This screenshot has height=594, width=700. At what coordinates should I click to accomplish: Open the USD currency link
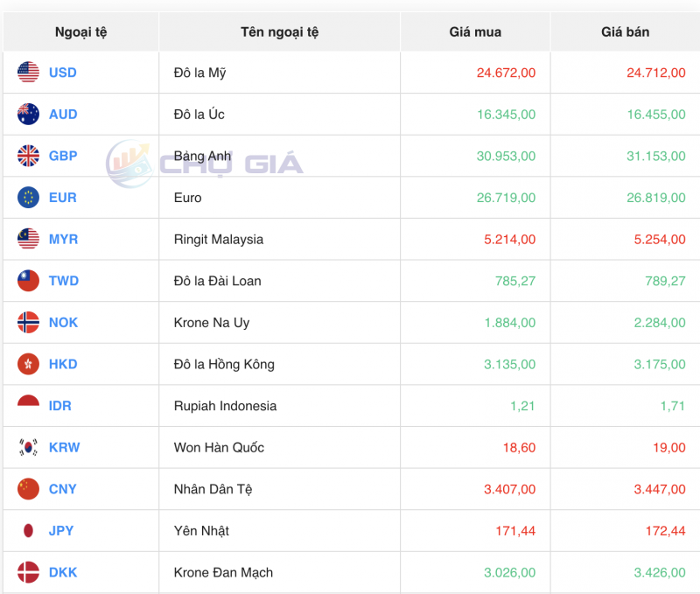pyautogui.click(x=62, y=73)
